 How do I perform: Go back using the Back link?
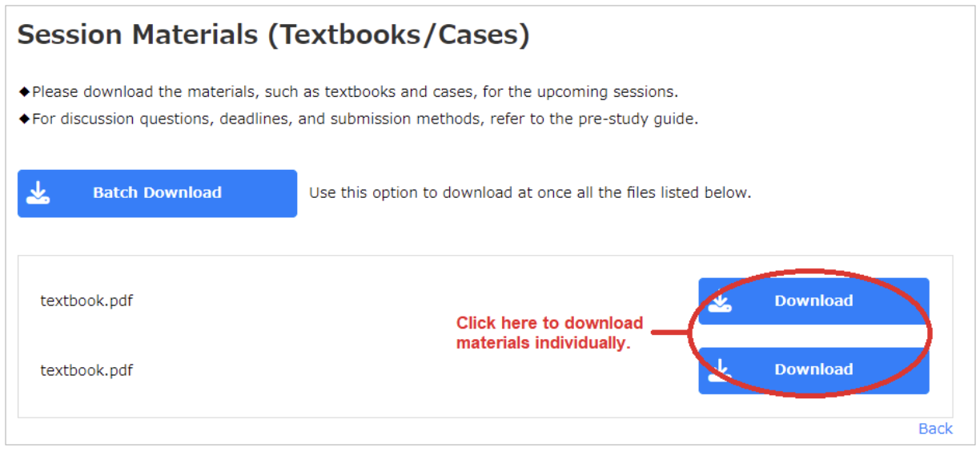pos(935,429)
